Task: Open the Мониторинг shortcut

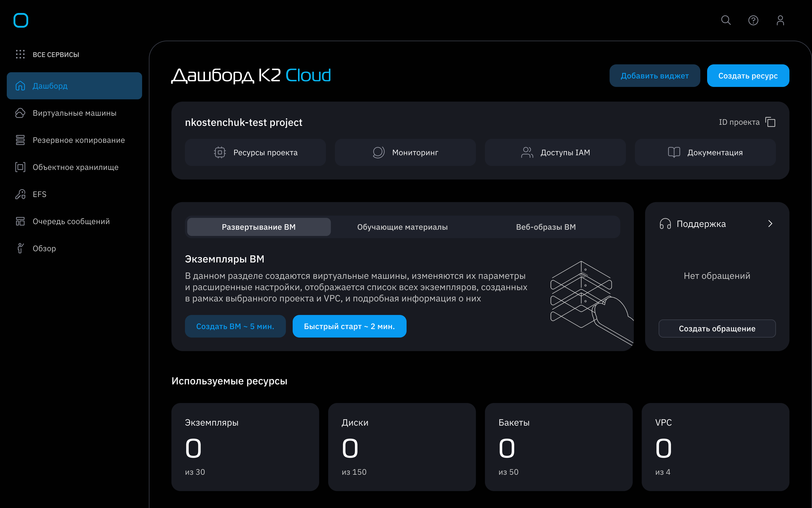Action: tap(405, 152)
